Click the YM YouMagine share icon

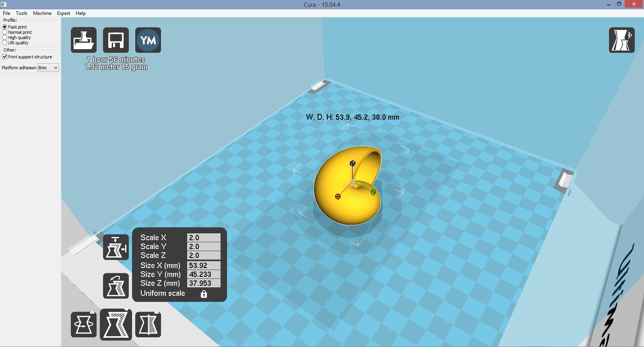(148, 40)
